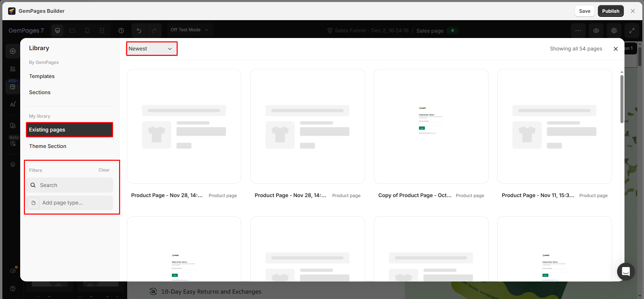This screenshot has height=299, width=644.
Task: Open the three-dots more options menu
Action: 578,31
